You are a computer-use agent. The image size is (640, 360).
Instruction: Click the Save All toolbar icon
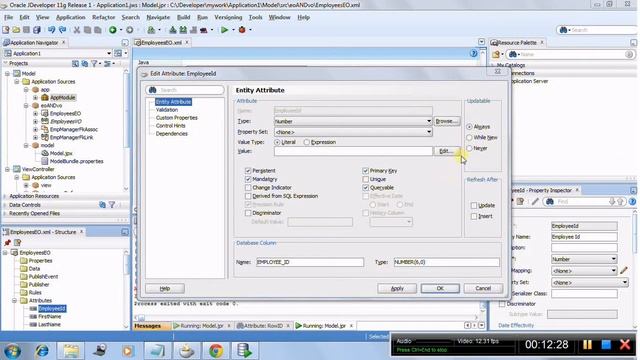[x=37, y=30]
